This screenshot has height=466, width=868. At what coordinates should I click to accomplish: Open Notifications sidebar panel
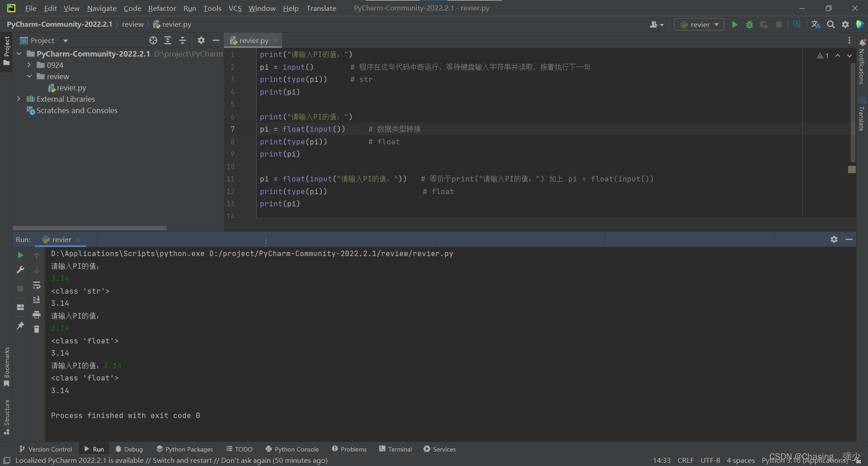(x=862, y=62)
